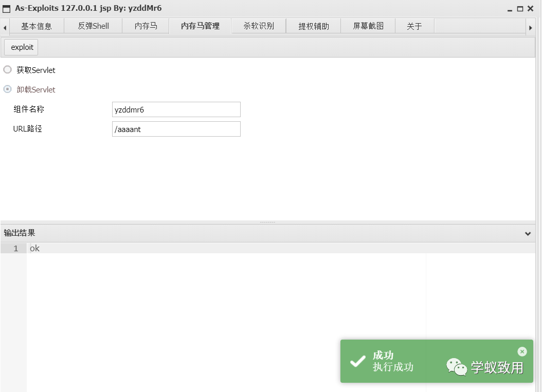The image size is (542, 392).
Task: Click the 输出结果 panel header label
Action: pyautogui.click(x=20, y=233)
